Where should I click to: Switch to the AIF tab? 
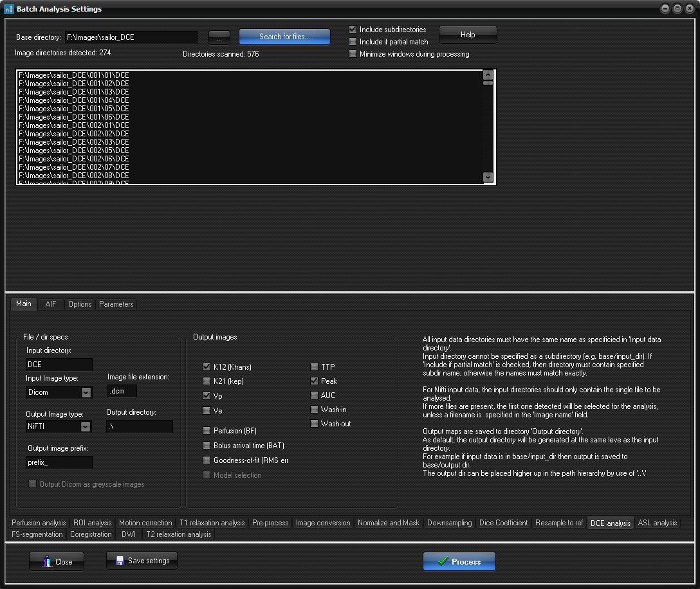tap(51, 304)
